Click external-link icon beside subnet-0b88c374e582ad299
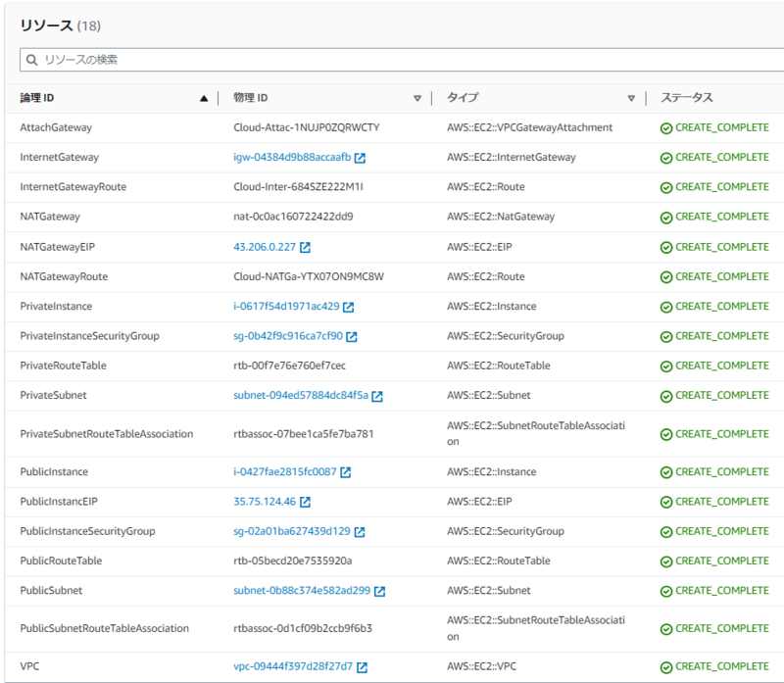 coord(380,592)
